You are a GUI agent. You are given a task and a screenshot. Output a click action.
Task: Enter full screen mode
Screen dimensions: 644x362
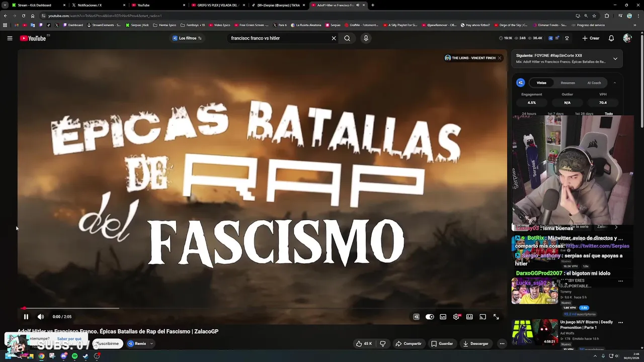(496, 317)
